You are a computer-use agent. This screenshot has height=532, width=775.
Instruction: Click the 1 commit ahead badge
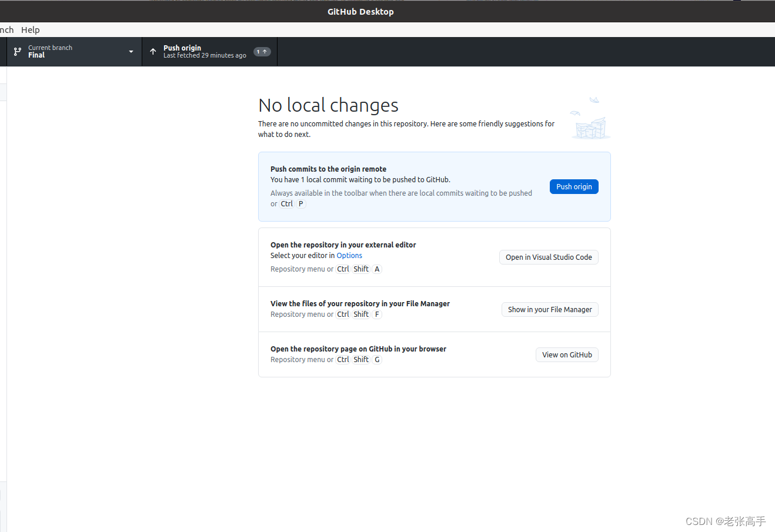262,52
